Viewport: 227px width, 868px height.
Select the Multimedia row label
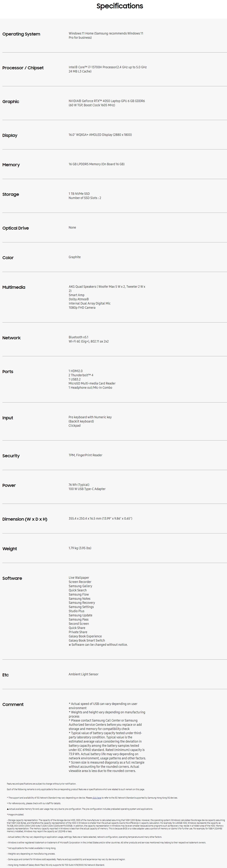[x=14, y=287]
